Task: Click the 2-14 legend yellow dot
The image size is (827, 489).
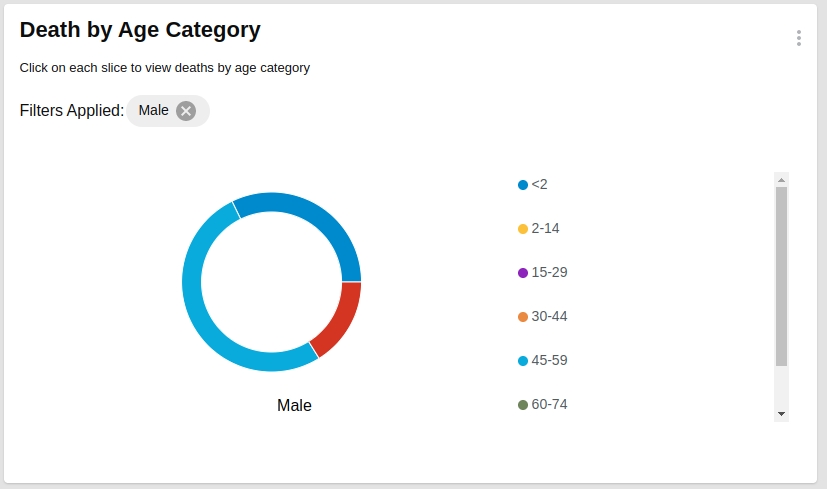Action: click(x=523, y=229)
